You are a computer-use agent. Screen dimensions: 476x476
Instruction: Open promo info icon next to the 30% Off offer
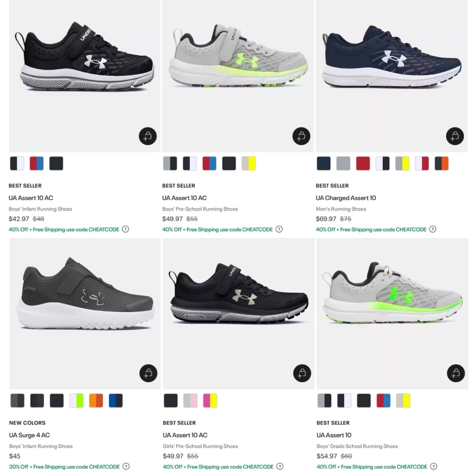(x=126, y=466)
